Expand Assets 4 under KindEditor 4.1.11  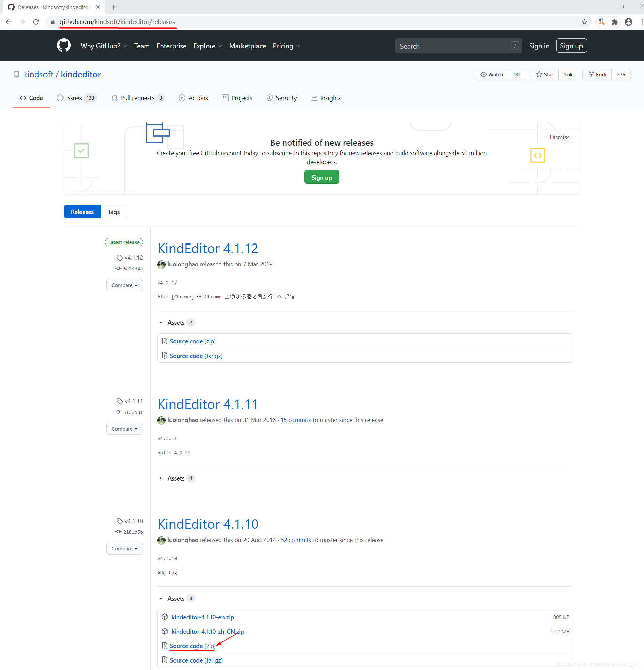[x=176, y=478]
